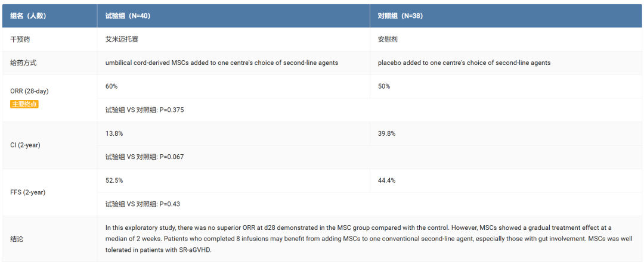Select the CI (2-year) row label
Viewport: 644px width, 265px height.
[x=25, y=145]
